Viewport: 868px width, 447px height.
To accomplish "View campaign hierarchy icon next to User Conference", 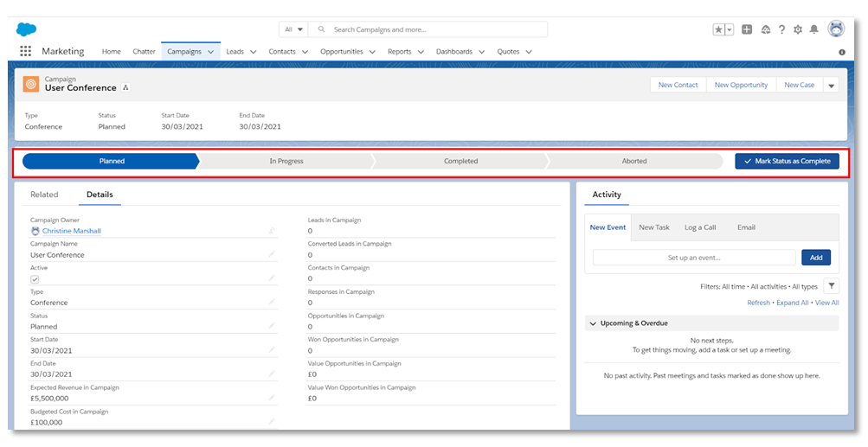I will click(125, 87).
